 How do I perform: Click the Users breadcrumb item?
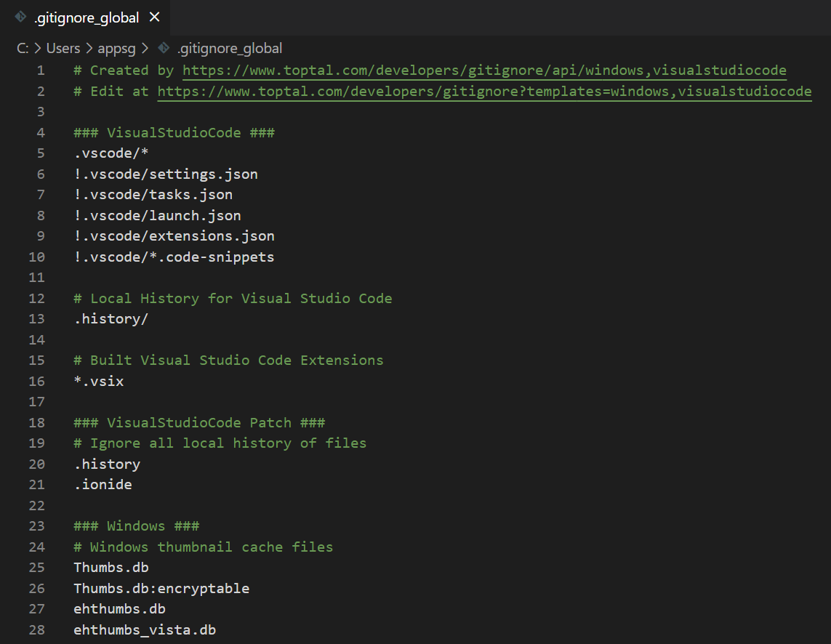63,48
